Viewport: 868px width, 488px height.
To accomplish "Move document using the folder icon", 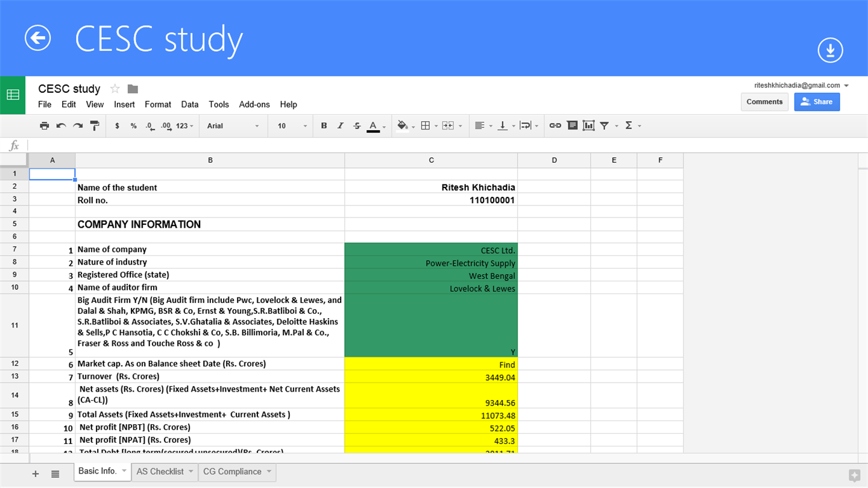I will tap(133, 89).
